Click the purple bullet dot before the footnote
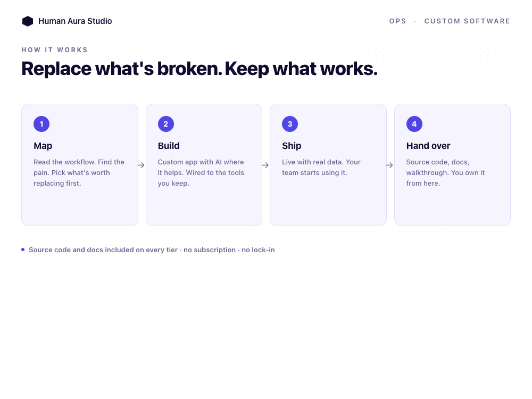532x399 pixels. tap(23, 250)
